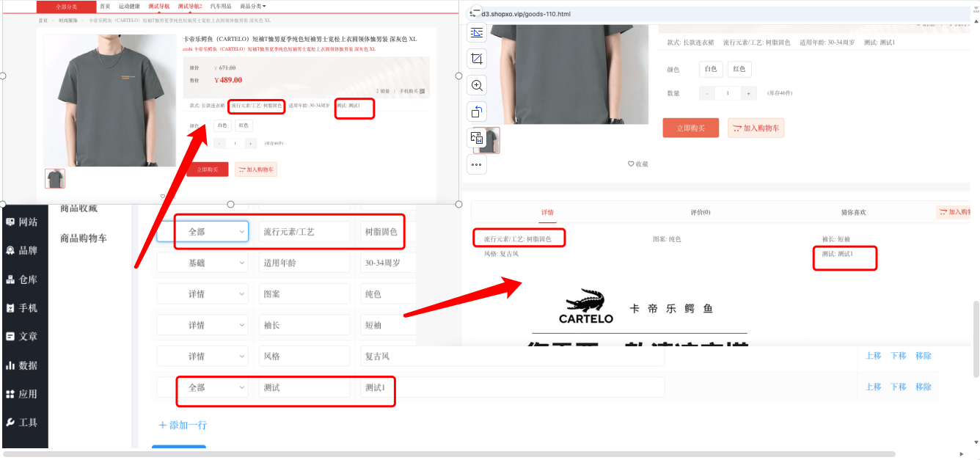This screenshot has height=460, width=980.
Task: Switch to the 猜你喜欢 tab
Action: pos(853,212)
